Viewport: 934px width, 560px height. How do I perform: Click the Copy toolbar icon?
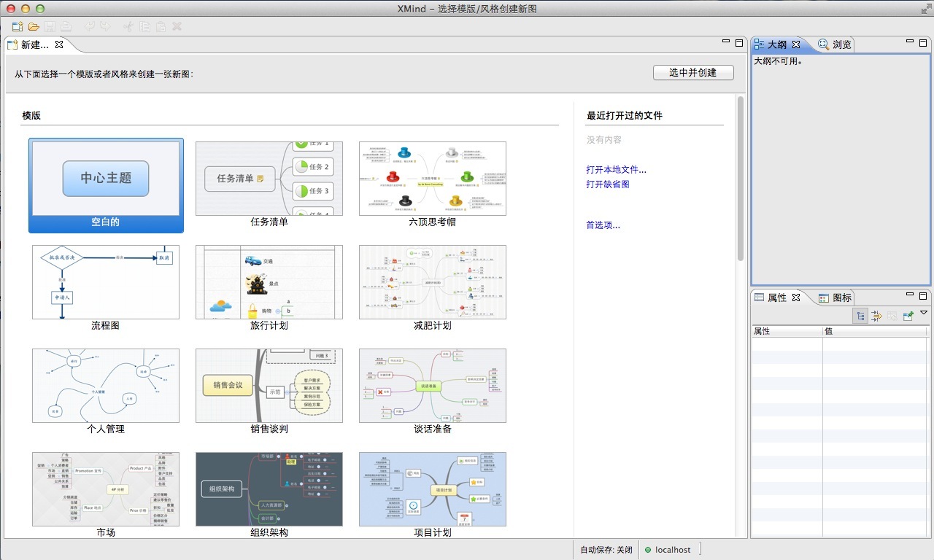(144, 26)
